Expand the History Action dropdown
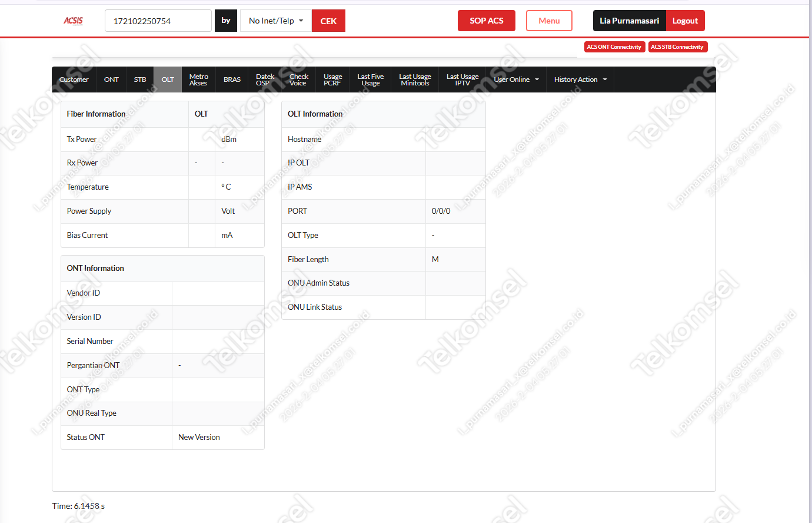Image resolution: width=812 pixels, height=523 pixels. pos(580,80)
